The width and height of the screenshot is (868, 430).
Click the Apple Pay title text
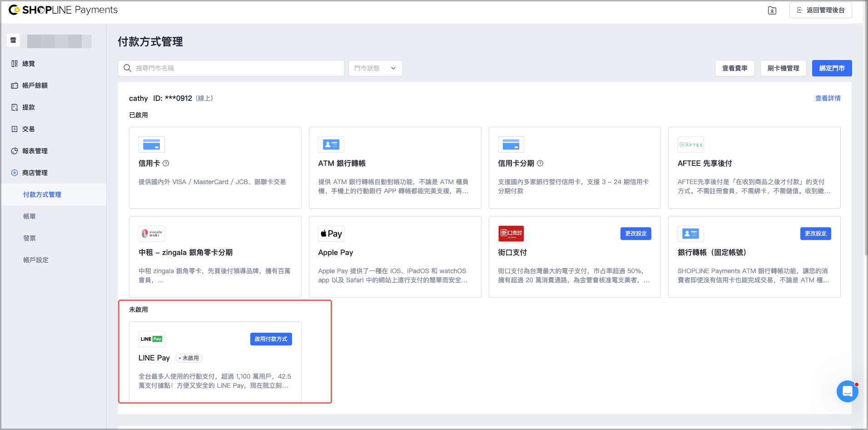[336, 252]
